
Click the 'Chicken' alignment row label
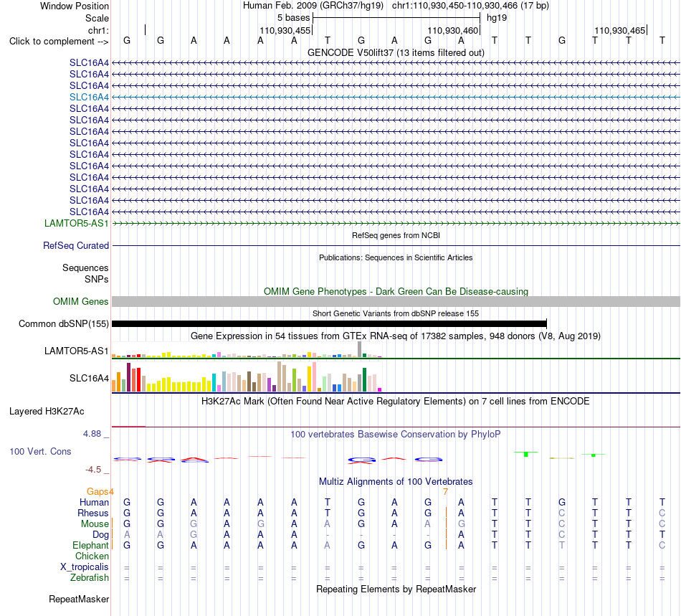click(92, 556)
